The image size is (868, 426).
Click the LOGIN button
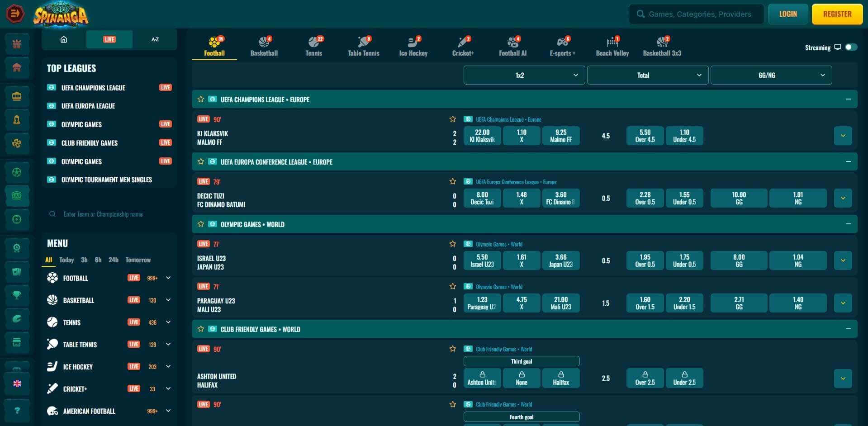tap(788, 14)
